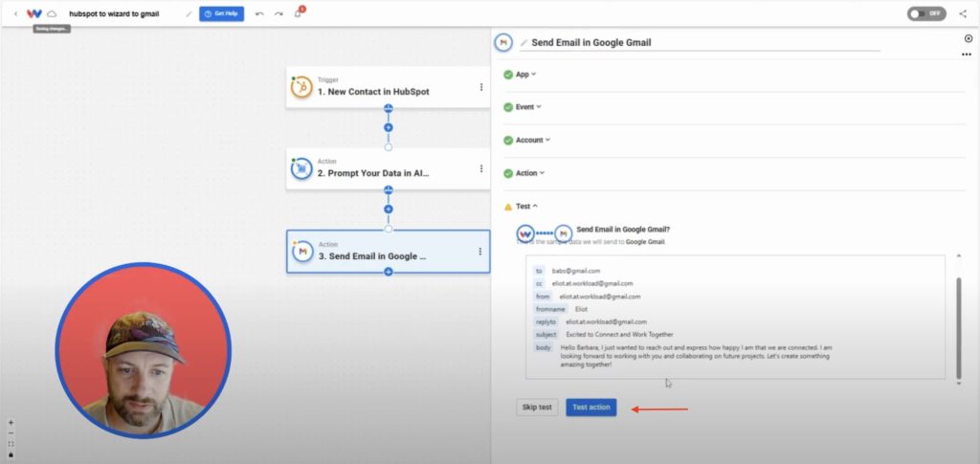Click the babs@gmail.com recipient value
Screen dimensions: 980x464
[575, 271]
